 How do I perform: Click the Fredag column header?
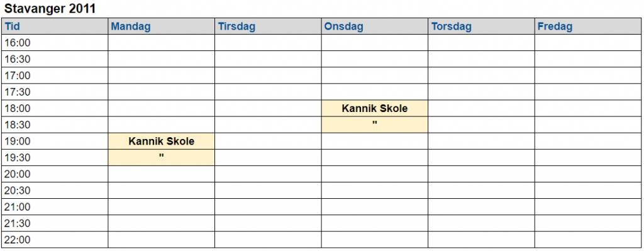click(x=588, y=26)
